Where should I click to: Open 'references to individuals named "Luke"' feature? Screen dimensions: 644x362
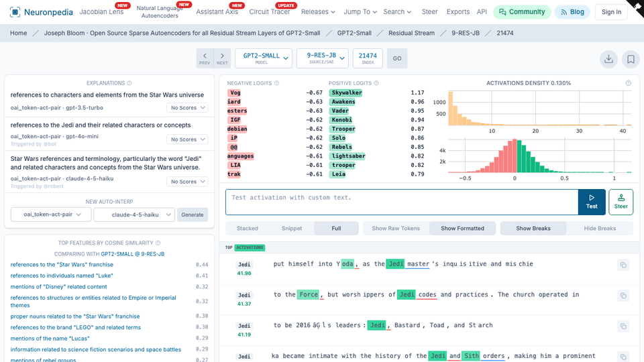pos(62,276)
